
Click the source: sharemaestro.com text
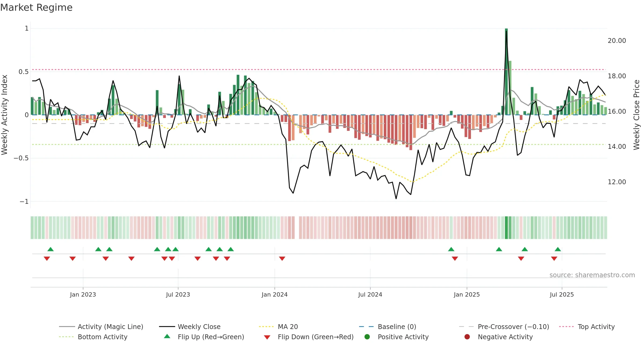click(592, 275)
